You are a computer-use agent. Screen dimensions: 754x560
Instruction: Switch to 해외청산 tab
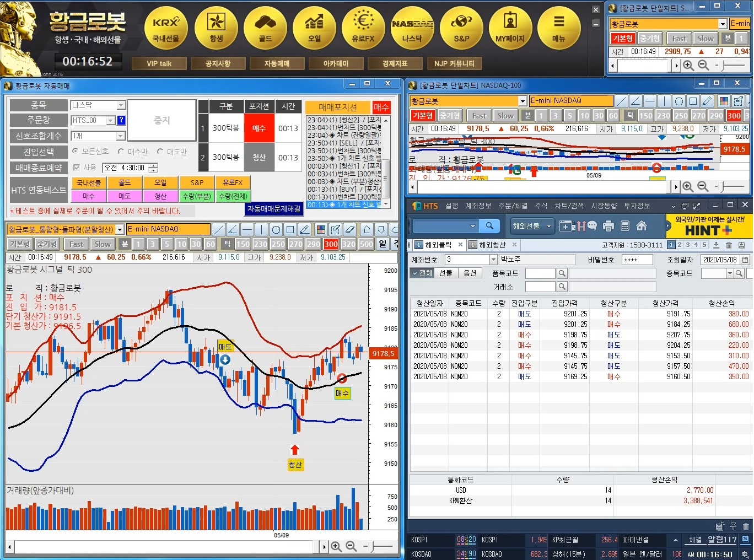click(492, 245)
